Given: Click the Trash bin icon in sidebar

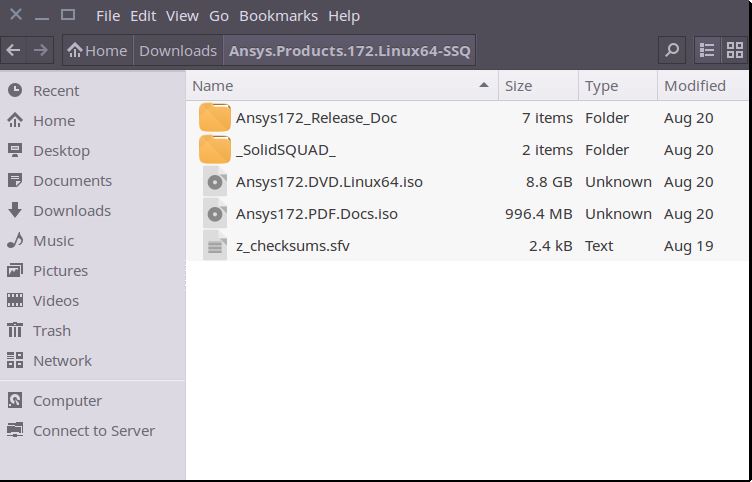Looking at the screenshot, I should [15, 330].
